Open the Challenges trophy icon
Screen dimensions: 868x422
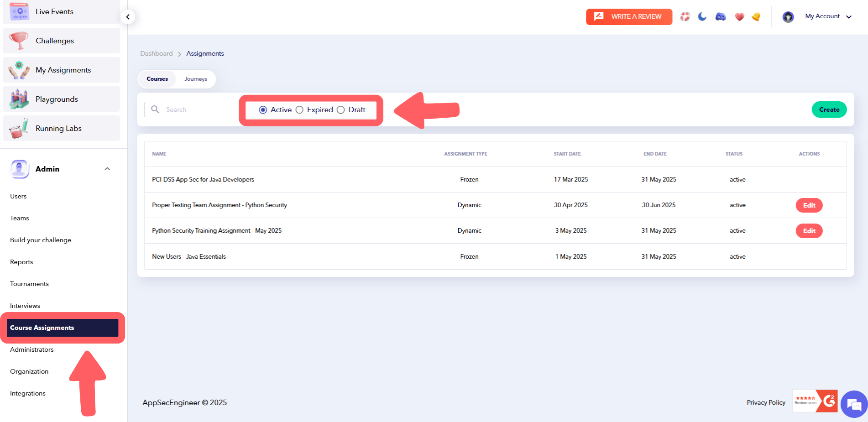point(18,40)
